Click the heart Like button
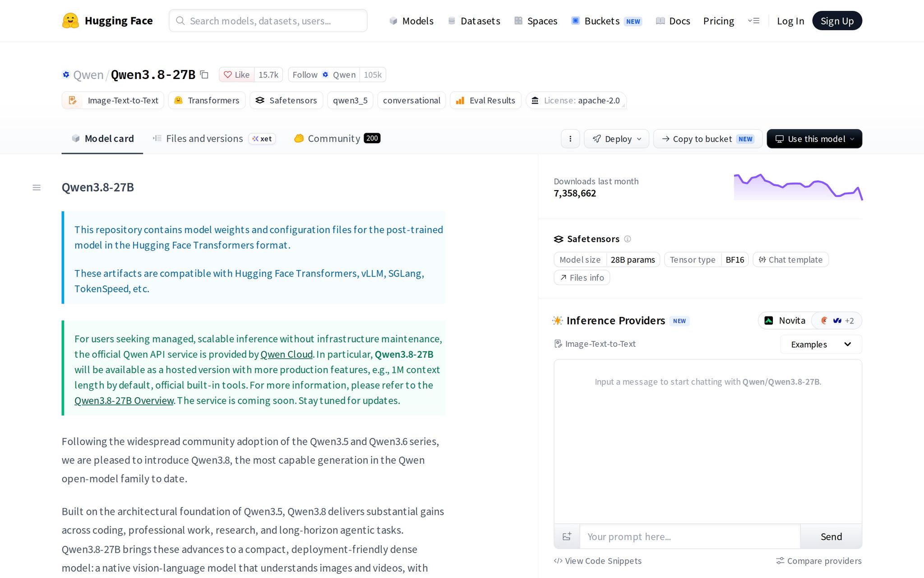Screen dimensions: 924x578 point(236,75)
